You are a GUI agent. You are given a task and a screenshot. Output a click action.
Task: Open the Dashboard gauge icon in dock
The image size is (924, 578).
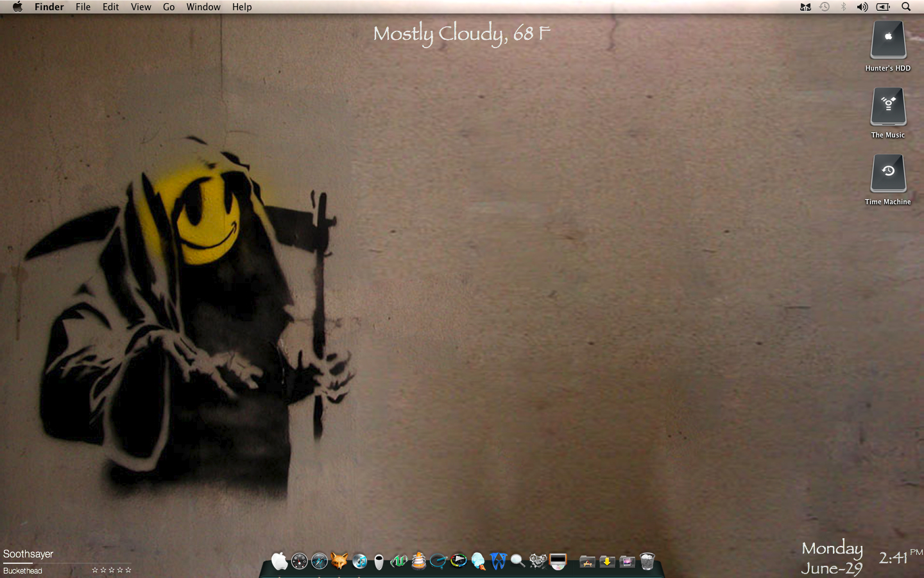point(300,561)
